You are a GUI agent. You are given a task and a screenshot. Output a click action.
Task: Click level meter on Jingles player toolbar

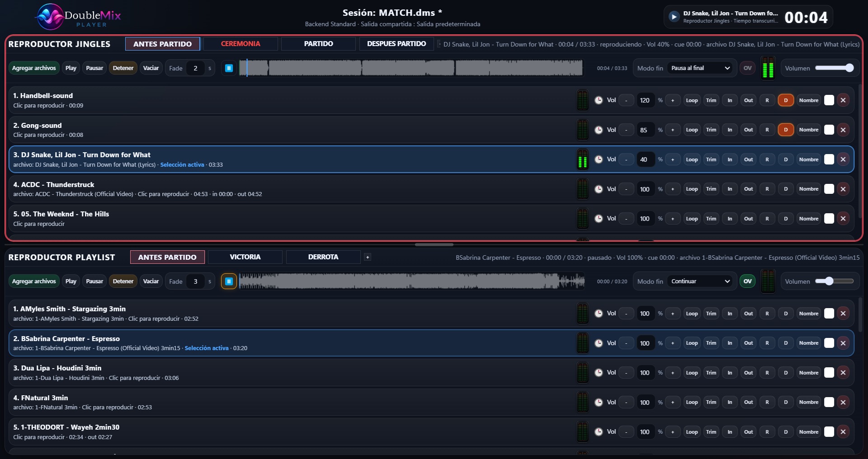(x=768, y=68)
